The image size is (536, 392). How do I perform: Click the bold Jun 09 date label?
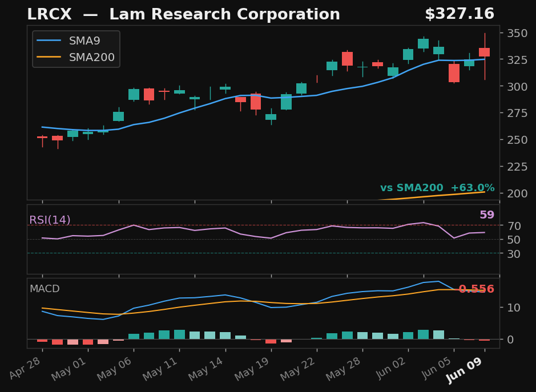[465, 370]
